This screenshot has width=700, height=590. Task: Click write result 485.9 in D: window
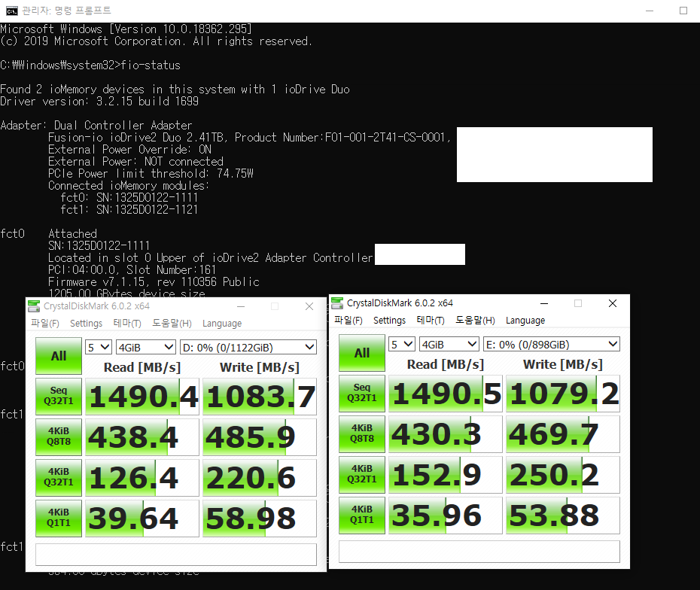click(x=260, y=437)
